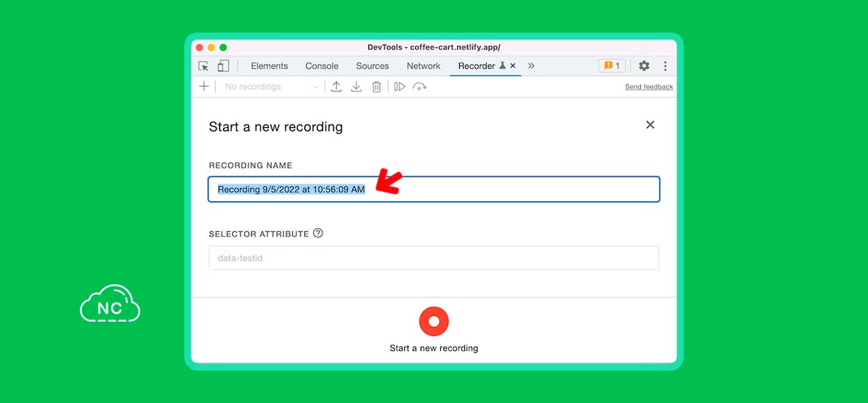The width and height of the screenshot is (868, 403).
Task: Go to the Sources tab
Action: point(372,66)
